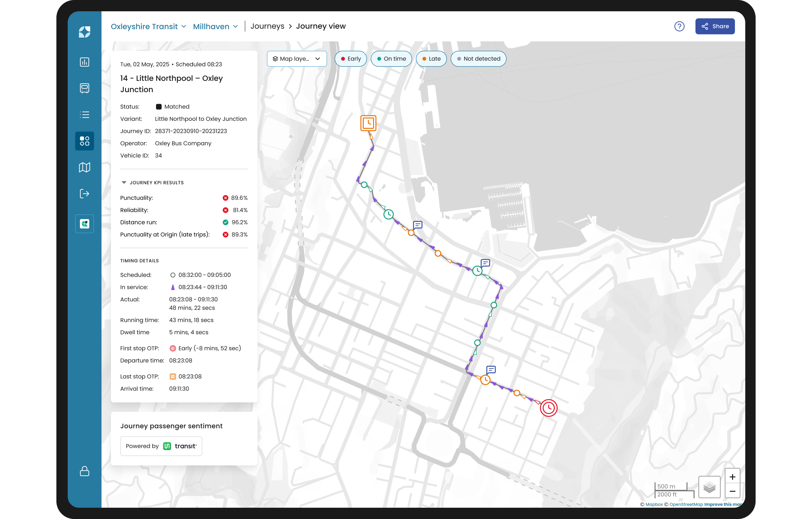Zoom in on the map
The height and width of the screenshot is (519, 812).
pos(732,476)
